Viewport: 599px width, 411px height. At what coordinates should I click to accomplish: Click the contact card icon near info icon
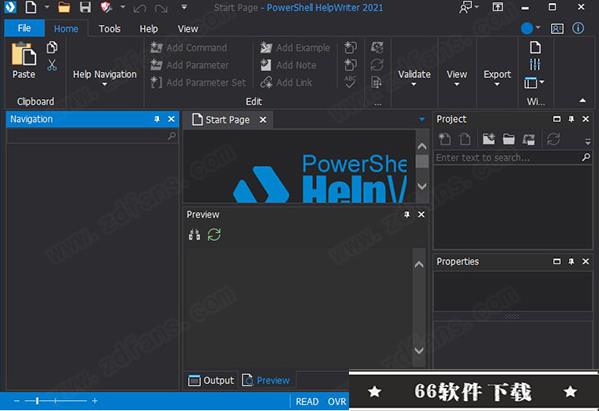pos(557,29)
